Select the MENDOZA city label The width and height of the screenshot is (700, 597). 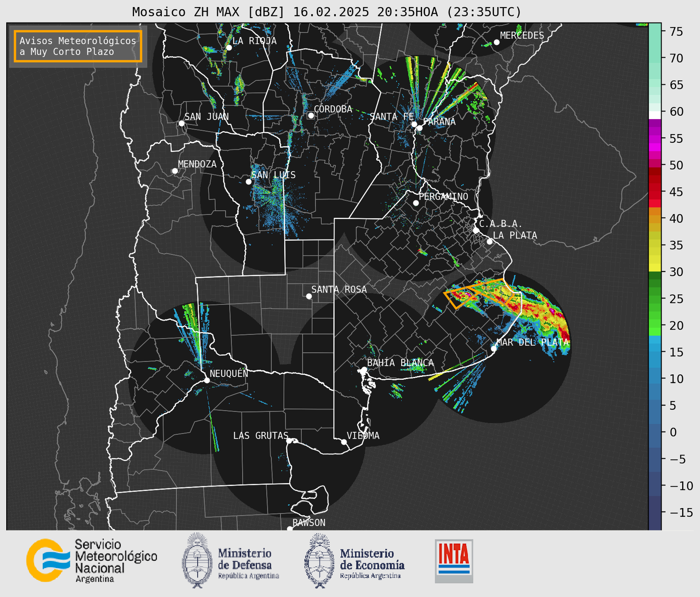[197, 164]
